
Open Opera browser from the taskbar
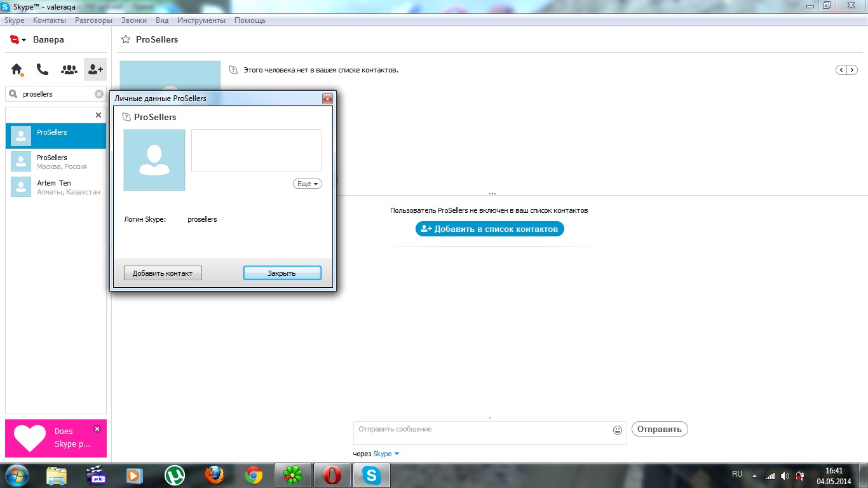[x=332, y=475]
